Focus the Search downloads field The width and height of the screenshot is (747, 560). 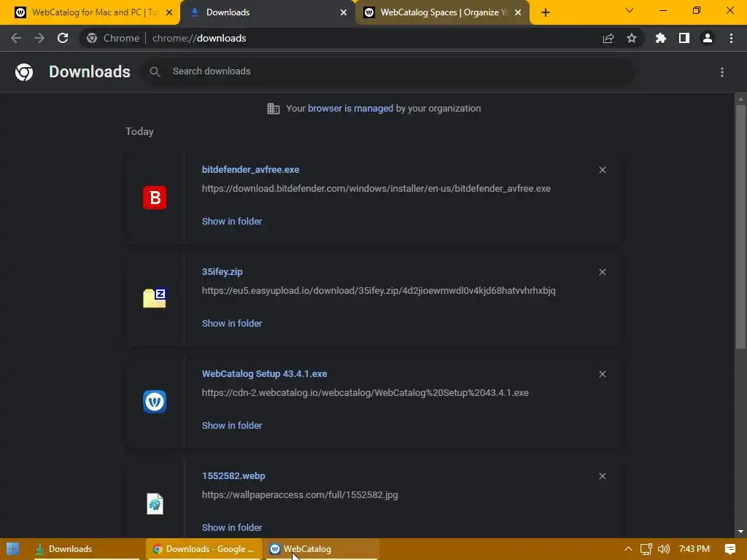tap(388, 71)
